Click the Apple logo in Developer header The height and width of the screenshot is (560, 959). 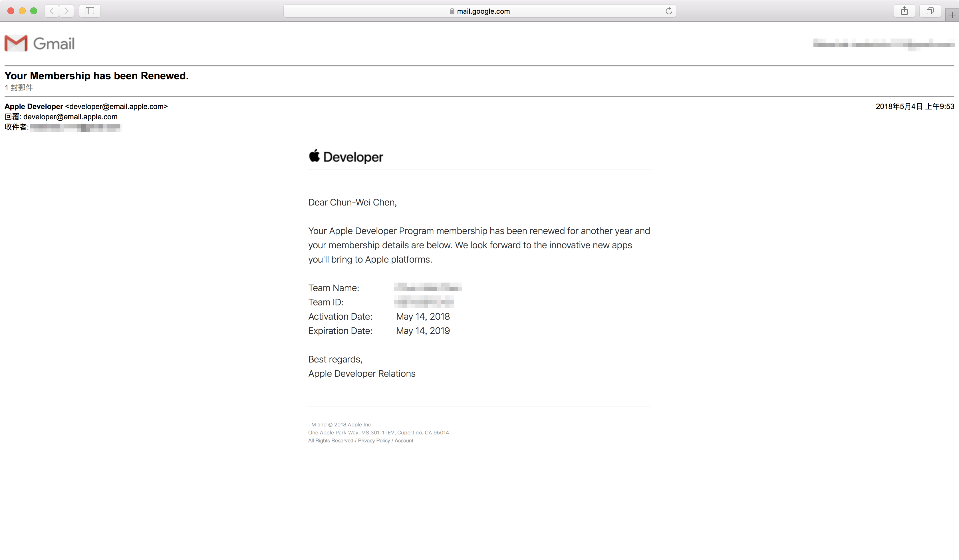coord(314,156)
